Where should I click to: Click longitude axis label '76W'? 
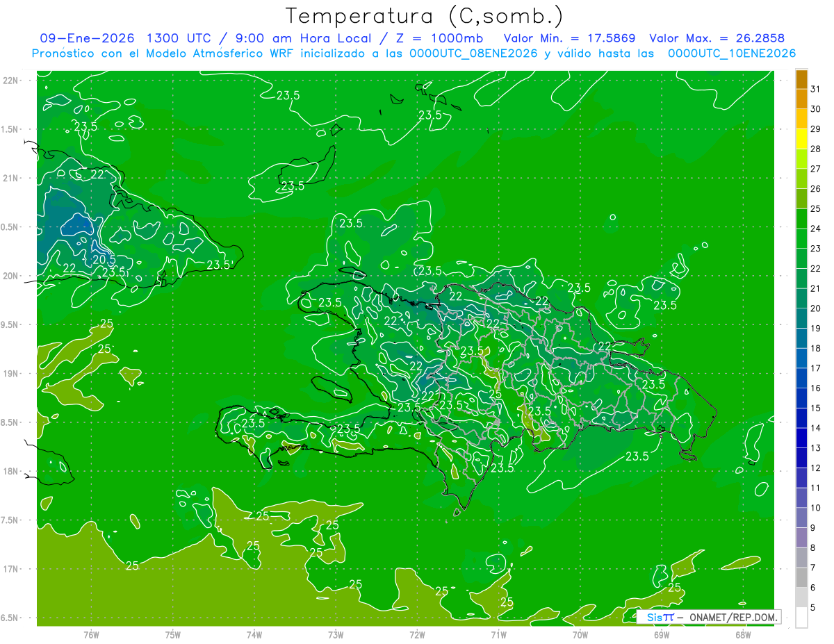(x=91, y=635)
